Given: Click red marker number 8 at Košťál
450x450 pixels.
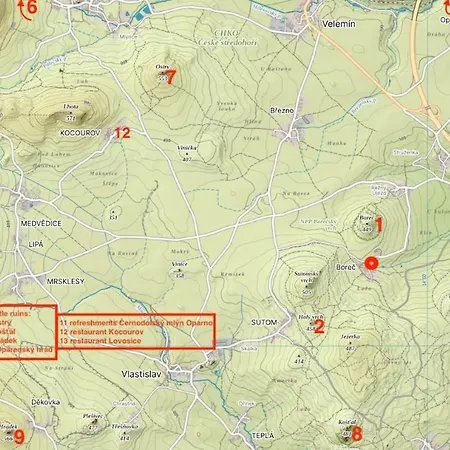Looking at the screenshot, I should click(x=357, y=434).
